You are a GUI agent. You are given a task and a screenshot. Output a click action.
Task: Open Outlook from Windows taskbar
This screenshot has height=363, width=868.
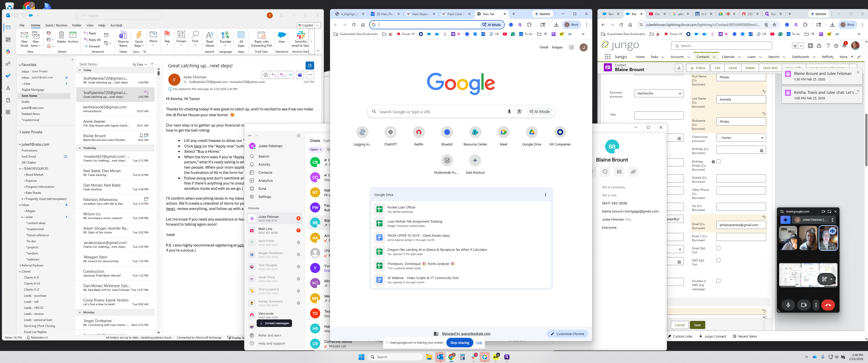pos(440,357)
